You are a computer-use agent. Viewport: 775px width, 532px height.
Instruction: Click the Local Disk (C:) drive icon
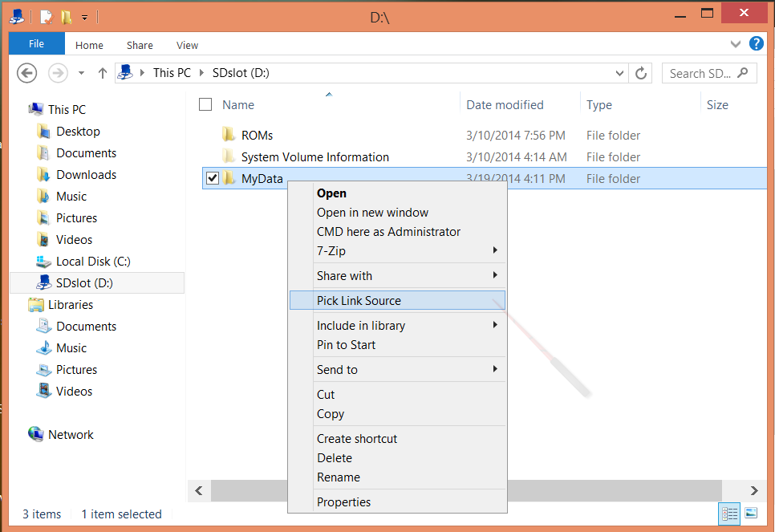click(43, 261)
